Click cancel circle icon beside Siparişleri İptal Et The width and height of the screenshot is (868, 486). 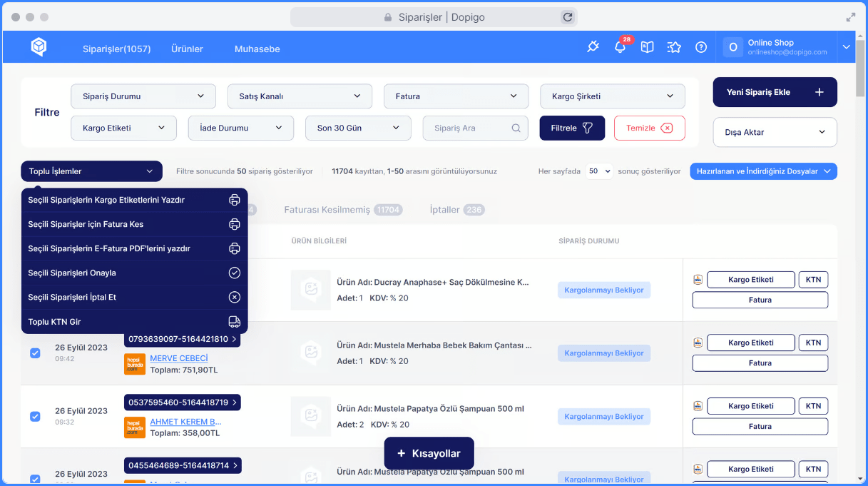(x=234, y=298)
